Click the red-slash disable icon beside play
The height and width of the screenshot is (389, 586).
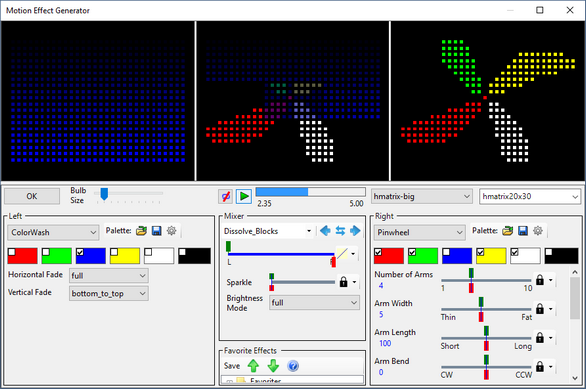226,196
